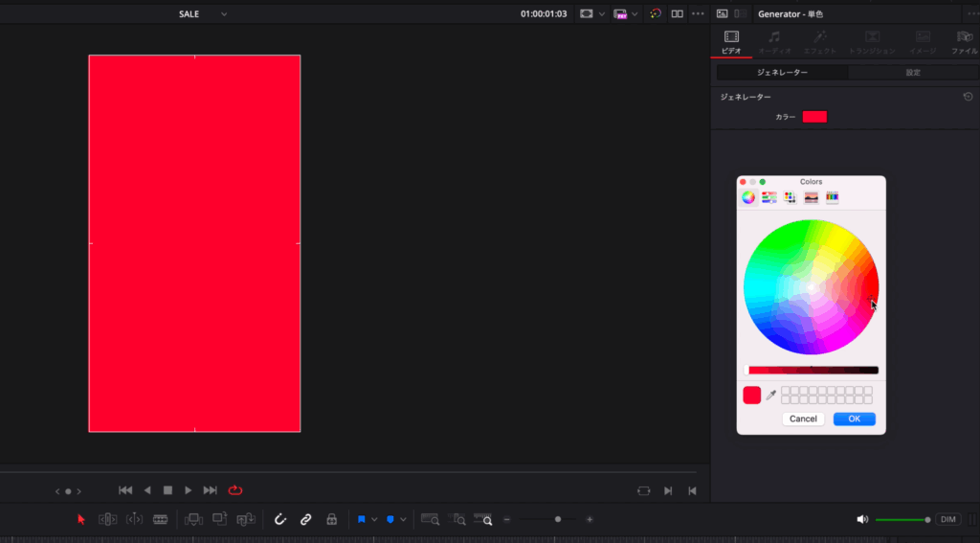Image resolution: width=980 pixels, height=543 pixels.
Task: Select the Image Palettes picker mode
Action: [812, 197]
